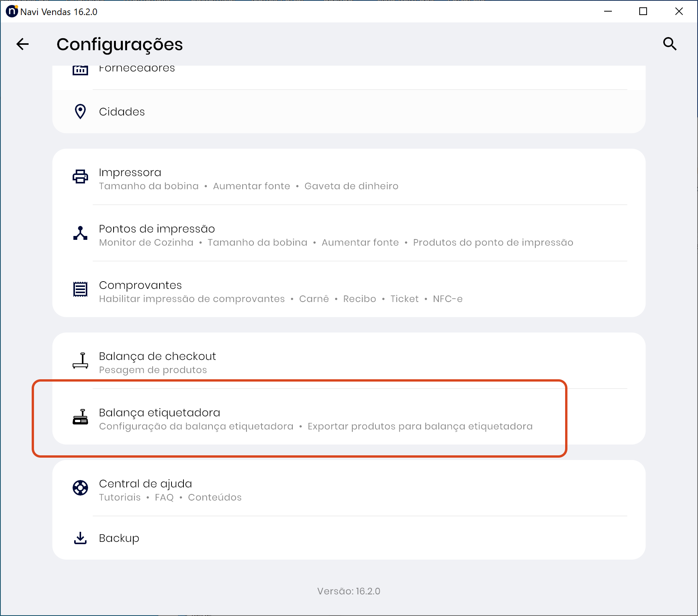Click the Balança de checkout scale icon
Screen dimensions: 698x616
[80, 360]
